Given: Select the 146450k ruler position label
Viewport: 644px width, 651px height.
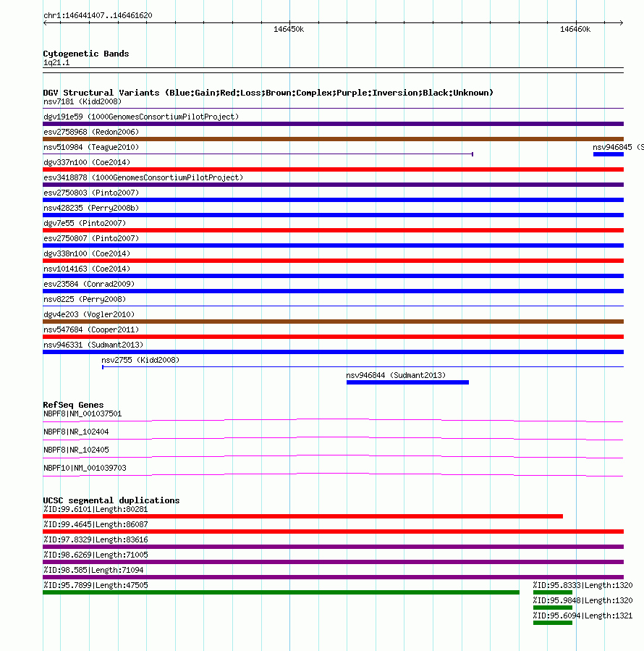Looking at the screenshot, I should point(289,29).
